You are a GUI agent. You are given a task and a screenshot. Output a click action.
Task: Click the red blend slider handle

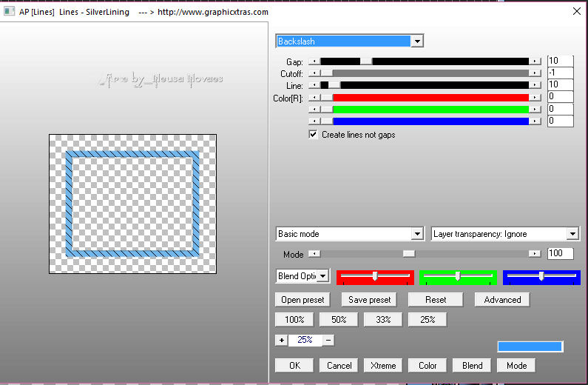coord(375,276)
